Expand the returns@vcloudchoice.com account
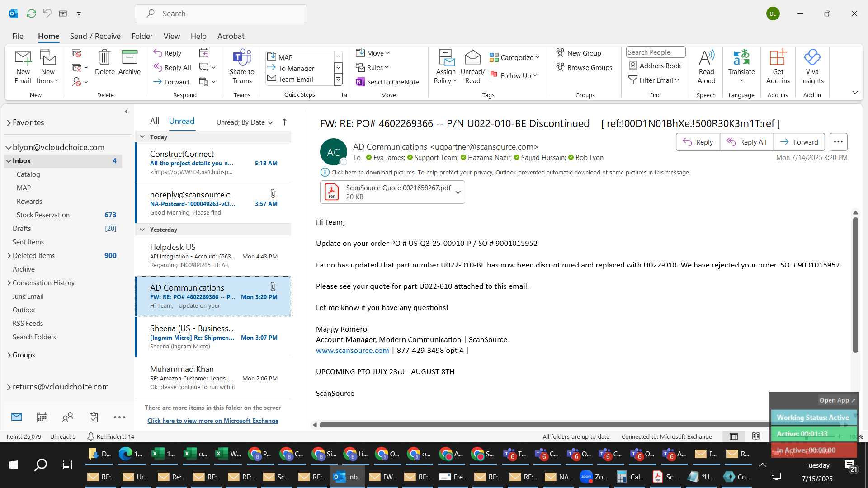This screenshot has width=868, height=488. pos(9,387)
